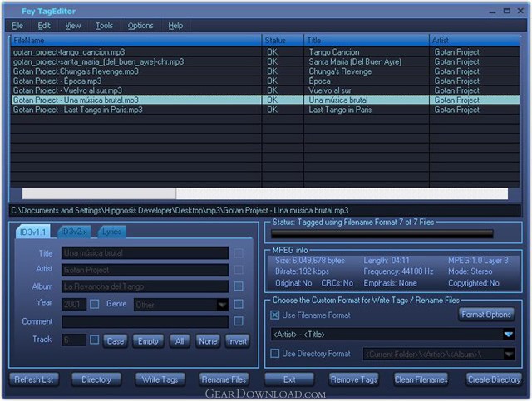Click the Case button

click(x=116, y=341)
